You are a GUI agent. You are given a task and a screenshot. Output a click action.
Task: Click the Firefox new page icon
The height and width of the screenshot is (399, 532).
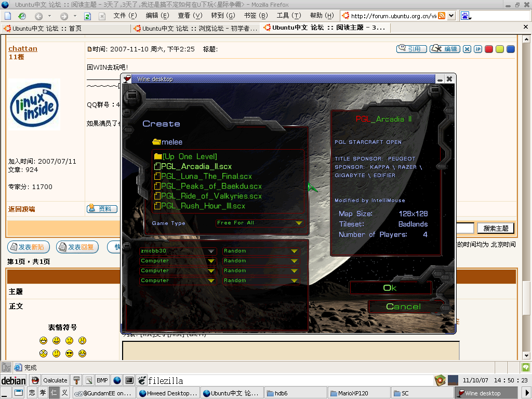8,16
